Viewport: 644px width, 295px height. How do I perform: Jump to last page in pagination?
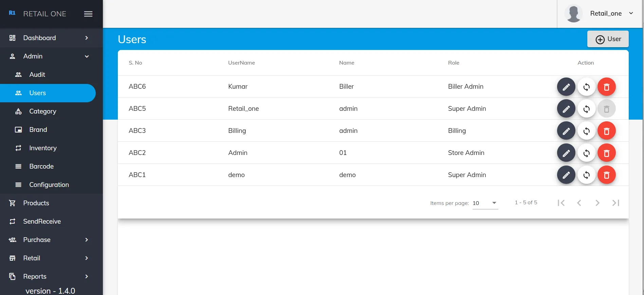(615, 203)
